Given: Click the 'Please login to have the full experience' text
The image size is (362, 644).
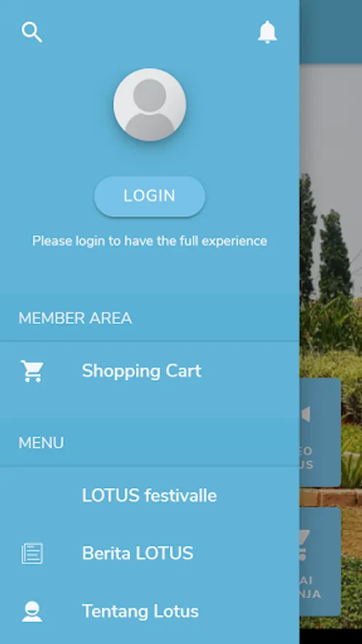Looking at the screenshot, I should (x=150, y=240).
